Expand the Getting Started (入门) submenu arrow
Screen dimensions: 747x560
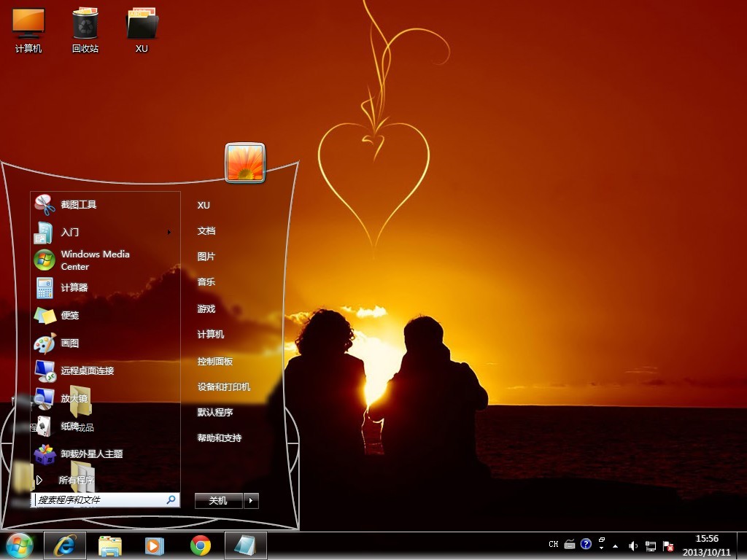[x=169, y=233]
